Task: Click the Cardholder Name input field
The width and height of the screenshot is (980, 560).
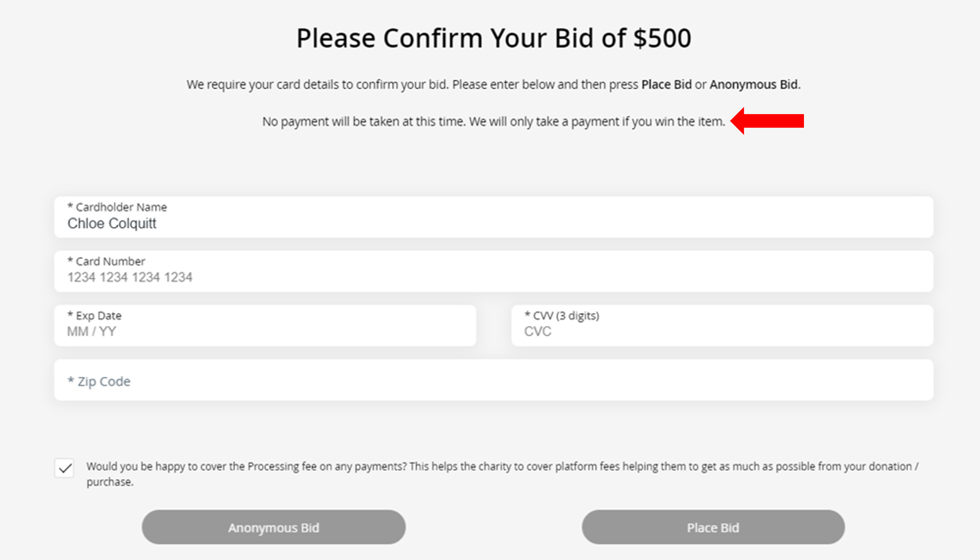Action: [x=493, y=224]
